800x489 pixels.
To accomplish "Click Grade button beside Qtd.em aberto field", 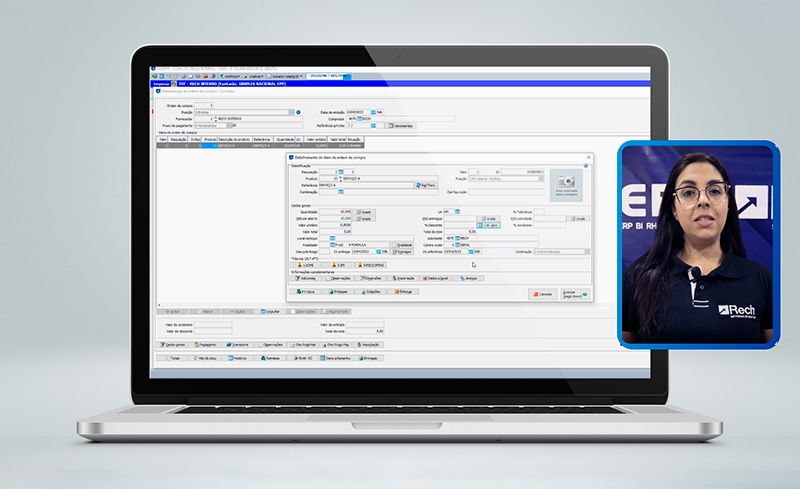I will coord(365,218).
